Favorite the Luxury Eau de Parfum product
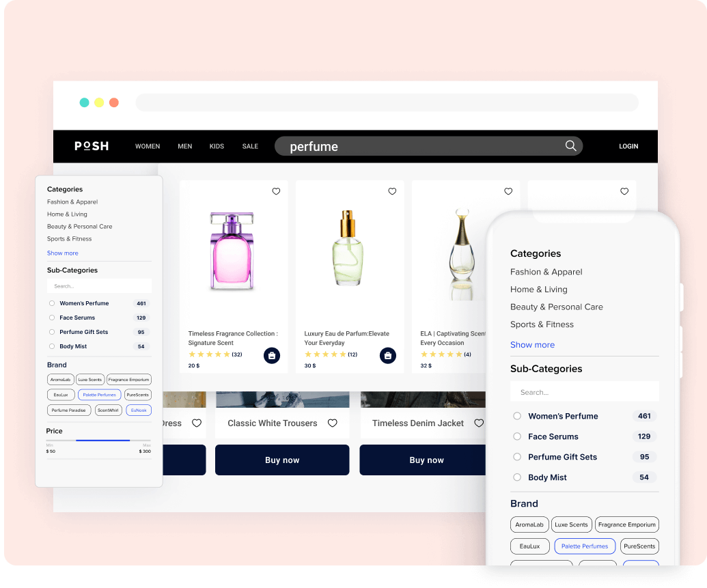This screenshot has height=588, width=707. click(392, 191)
